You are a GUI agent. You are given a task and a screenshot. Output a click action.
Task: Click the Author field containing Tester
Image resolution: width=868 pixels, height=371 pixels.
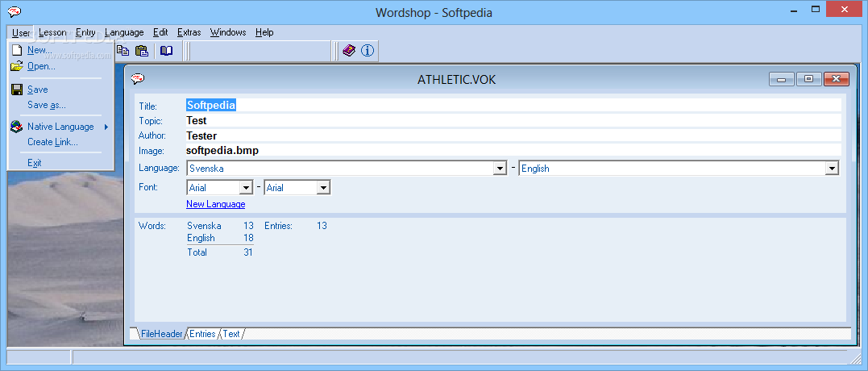[513, 135]
